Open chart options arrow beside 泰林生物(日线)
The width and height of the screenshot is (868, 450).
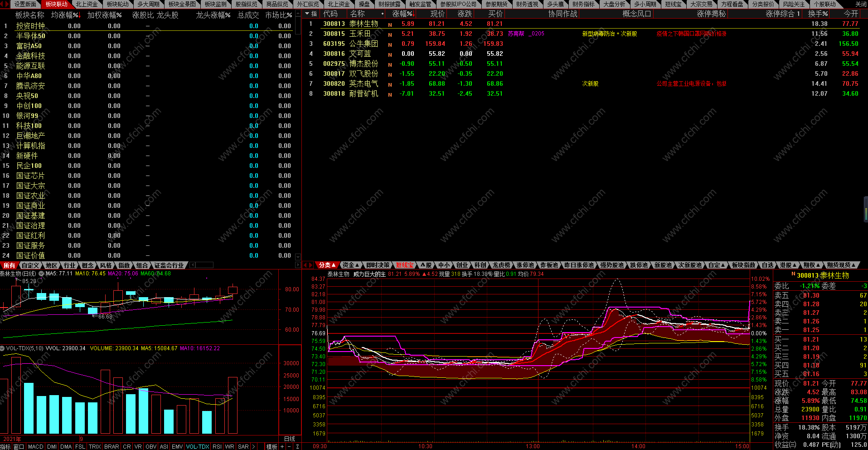coord(41,274)
